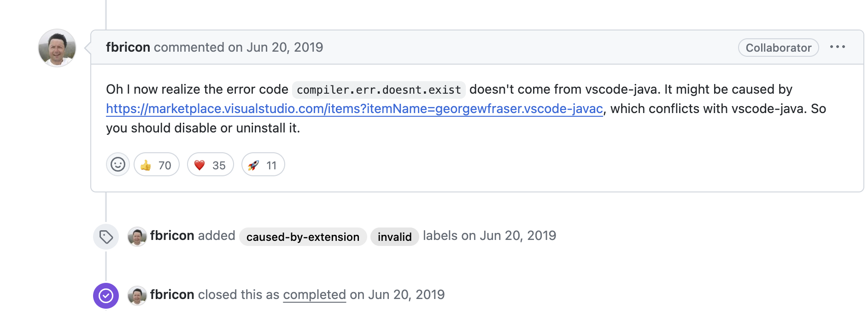Click fbricon's small avatar in the labels event
Image resolution: width=868 pixels, height=311 pixels.
click(x=137, y=237)
